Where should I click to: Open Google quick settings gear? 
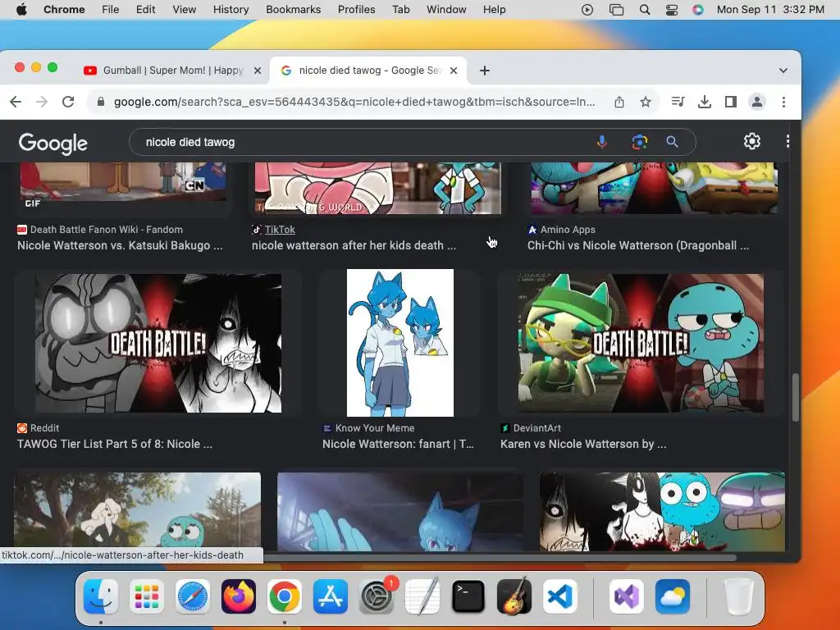[752, 141]
